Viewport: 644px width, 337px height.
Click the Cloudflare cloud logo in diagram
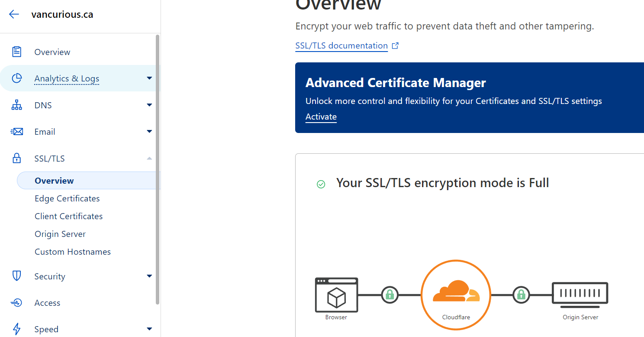coord(456,291)
